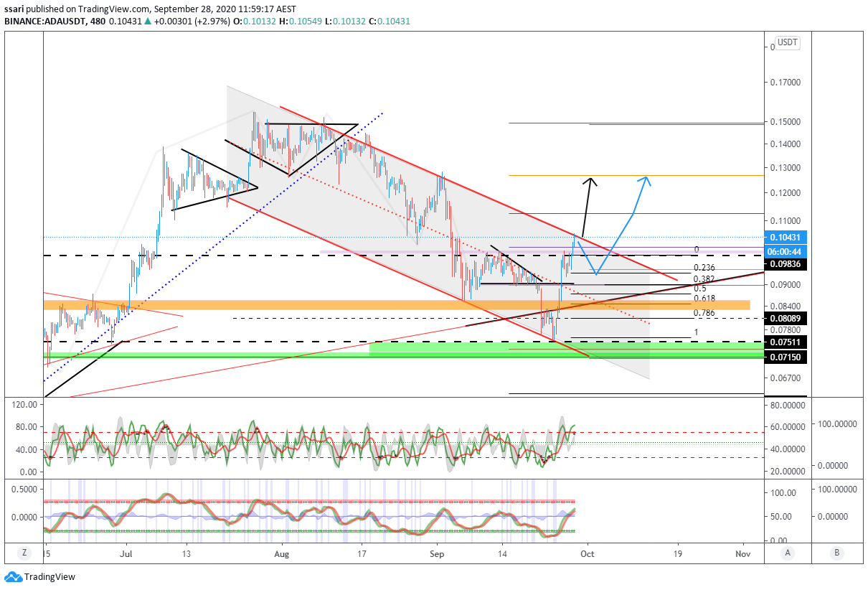The width and height of the screenshot is (868, 590).
Task: Open the TradingView logo link
Action: pyautogui.click(x=39, y=576)
